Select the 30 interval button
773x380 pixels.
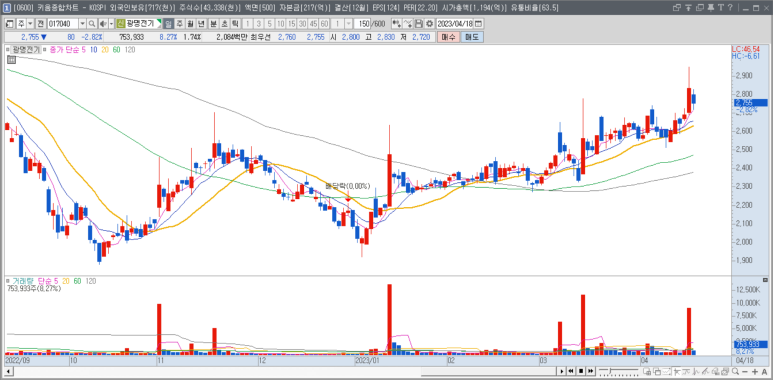pyautogui.click(x=302, y=24)
